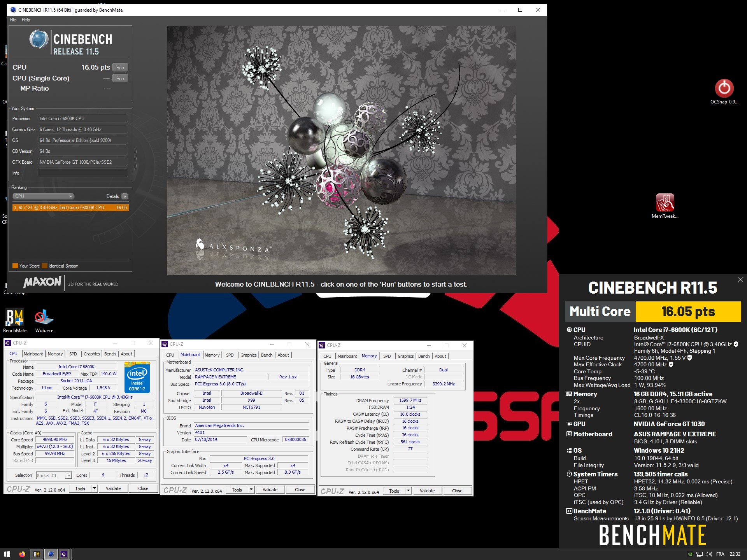Open CPU tab in Mainboard CPU-Z window
The image size is (747, 560).
pyautogui.click(x=170, y=355)
